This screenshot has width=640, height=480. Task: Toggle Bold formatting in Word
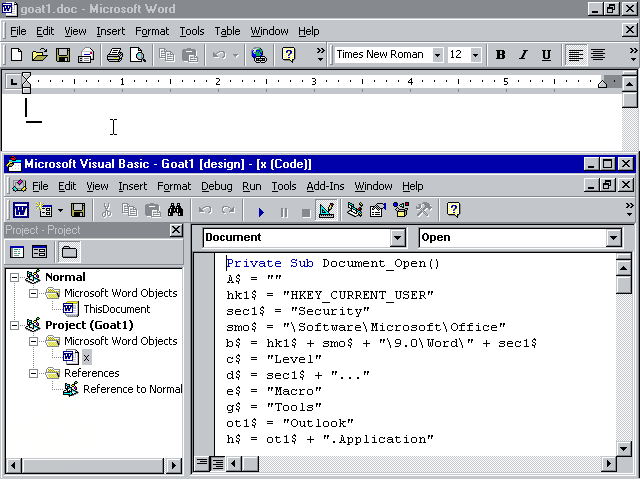[x=501, y=55]
